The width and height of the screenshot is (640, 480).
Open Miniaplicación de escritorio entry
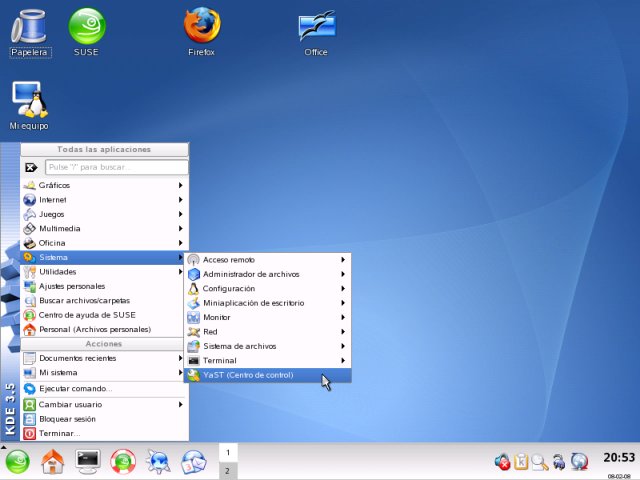(268, 303)
